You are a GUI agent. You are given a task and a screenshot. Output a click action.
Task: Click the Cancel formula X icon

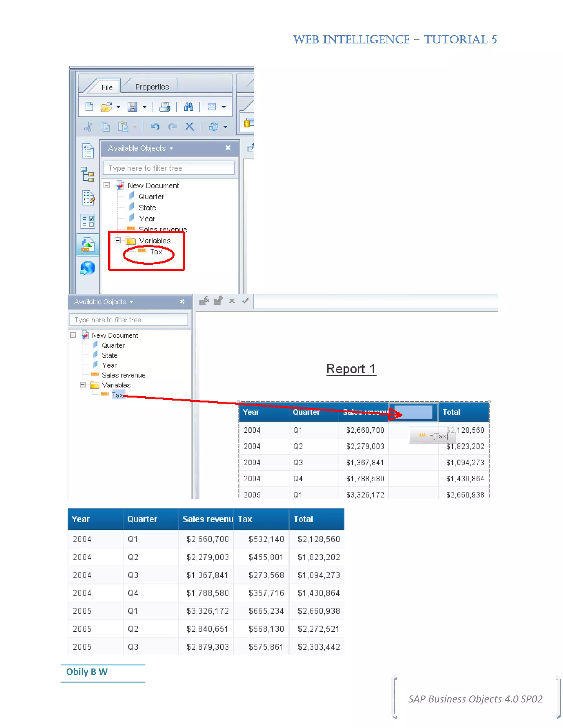pyautogui.click(x=232, y=301)
